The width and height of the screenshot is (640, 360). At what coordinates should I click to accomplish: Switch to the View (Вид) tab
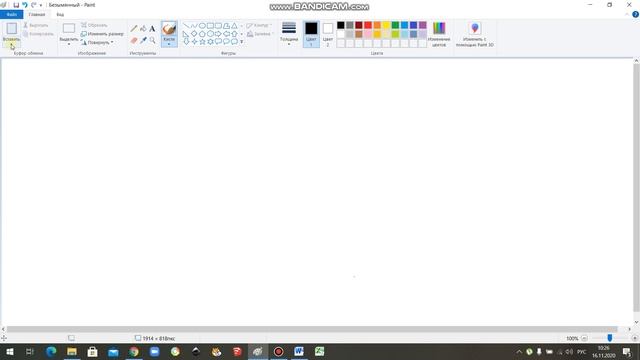pos(60,14)
